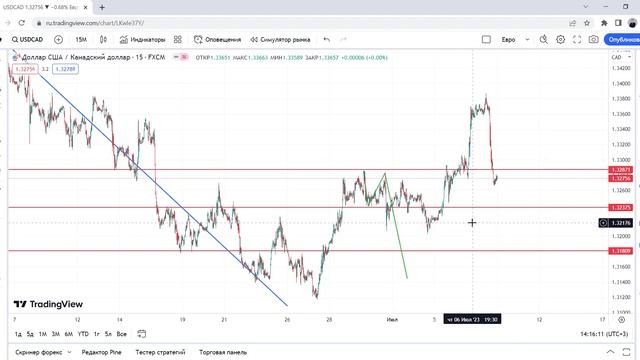Image resolution: width=640 pixels, height=360 pixels.
Task: Open the CAD currency dropdown
Action: tap(621, 57)
